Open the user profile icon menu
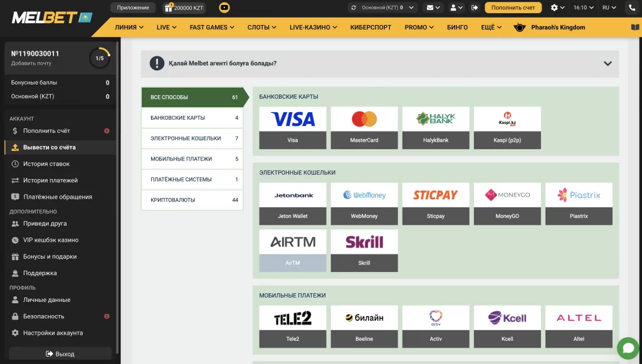 pyautogui.click(x=456, y=8)
